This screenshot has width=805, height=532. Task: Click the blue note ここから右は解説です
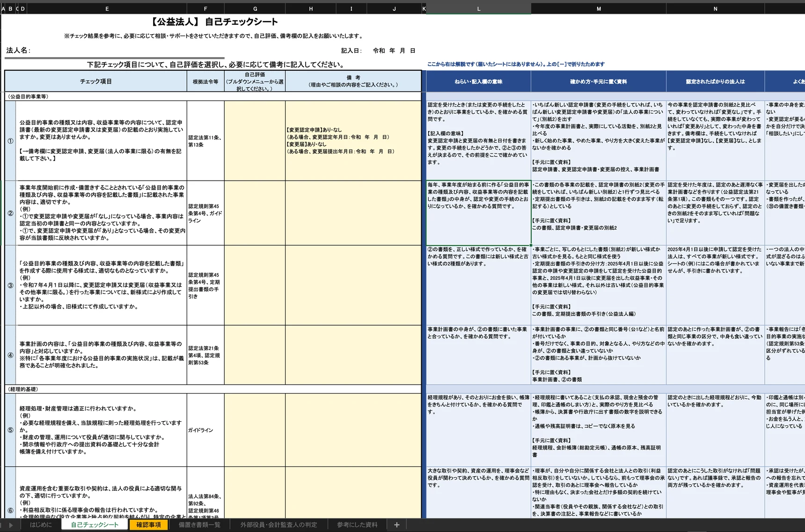[x=516, y=64]
